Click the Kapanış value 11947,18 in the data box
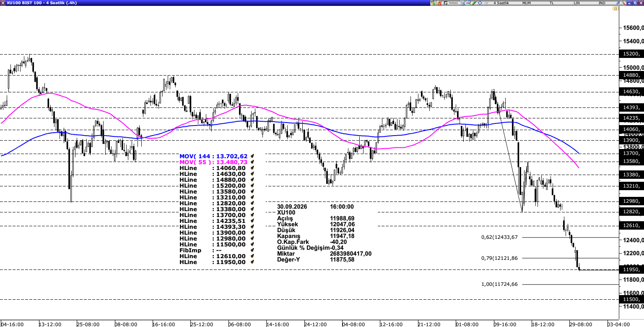This screenshot has width=644, height=327. point(342,236)
